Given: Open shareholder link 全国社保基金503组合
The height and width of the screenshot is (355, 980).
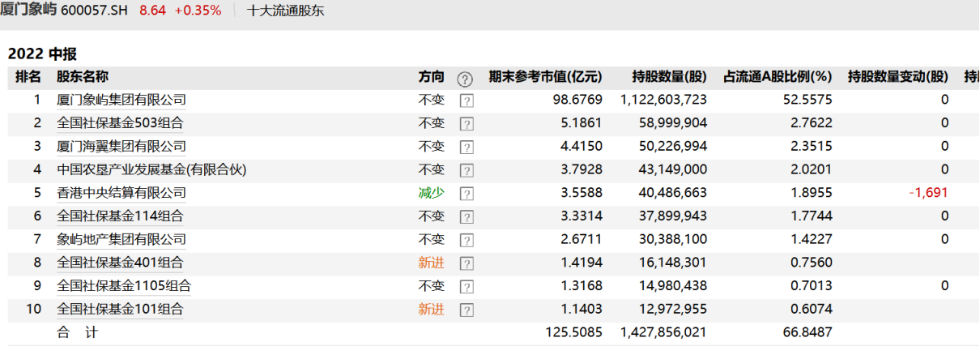Looking at the screenshot, I should point(120,123).
